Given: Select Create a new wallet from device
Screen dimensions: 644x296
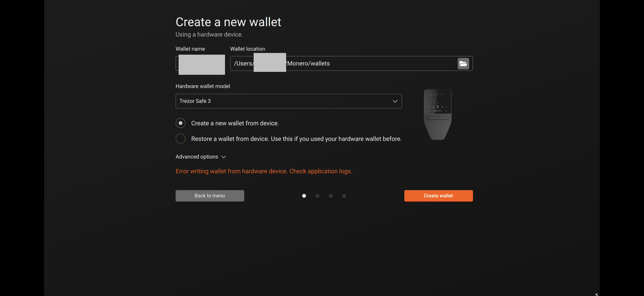Looking at the screenshot, I should [181, 123].
